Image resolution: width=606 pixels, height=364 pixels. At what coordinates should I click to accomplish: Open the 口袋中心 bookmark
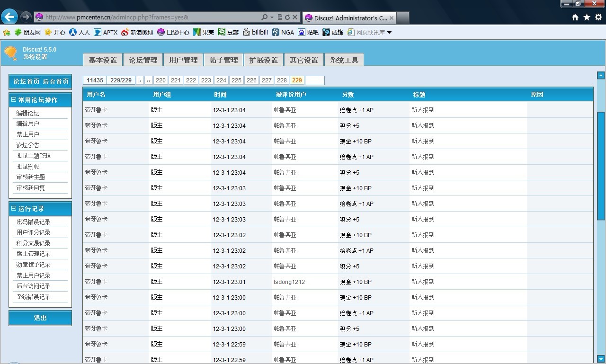click(173, 32)
